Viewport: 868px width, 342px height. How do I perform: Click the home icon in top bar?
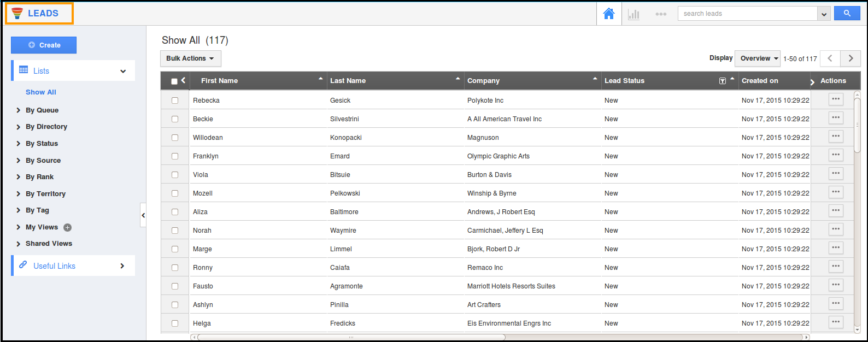click(608, 14)
